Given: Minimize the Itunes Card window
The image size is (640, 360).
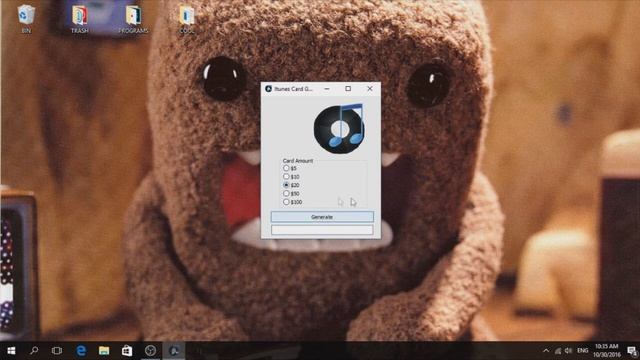Looking at the screenshot, I should (x=327, y=89).
